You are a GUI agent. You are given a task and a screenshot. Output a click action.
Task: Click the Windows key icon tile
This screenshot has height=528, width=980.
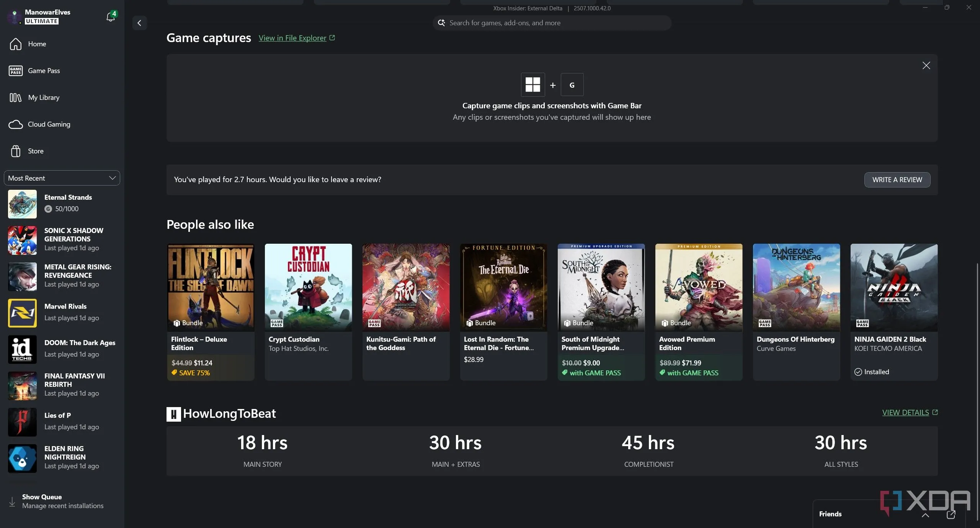click(x=532, y=85)
